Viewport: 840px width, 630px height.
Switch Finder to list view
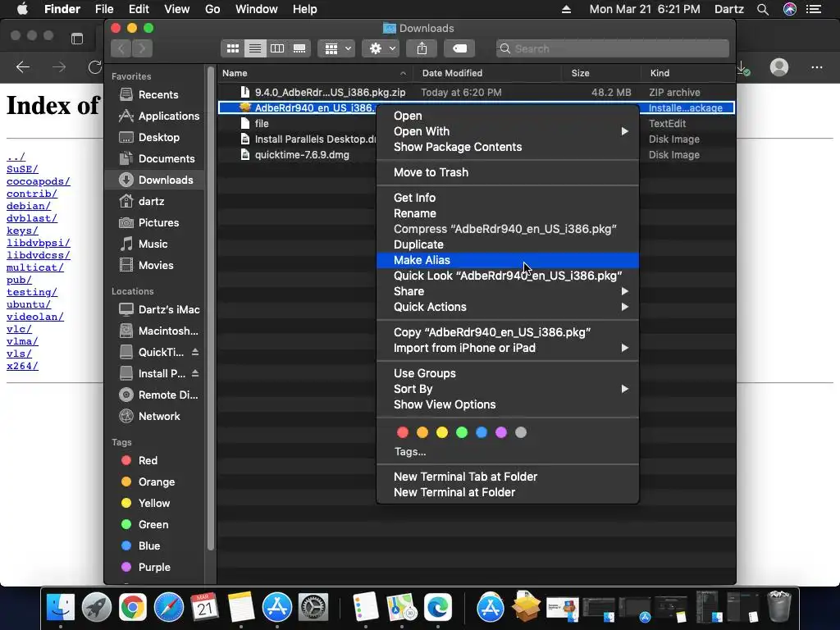point(255,48)
